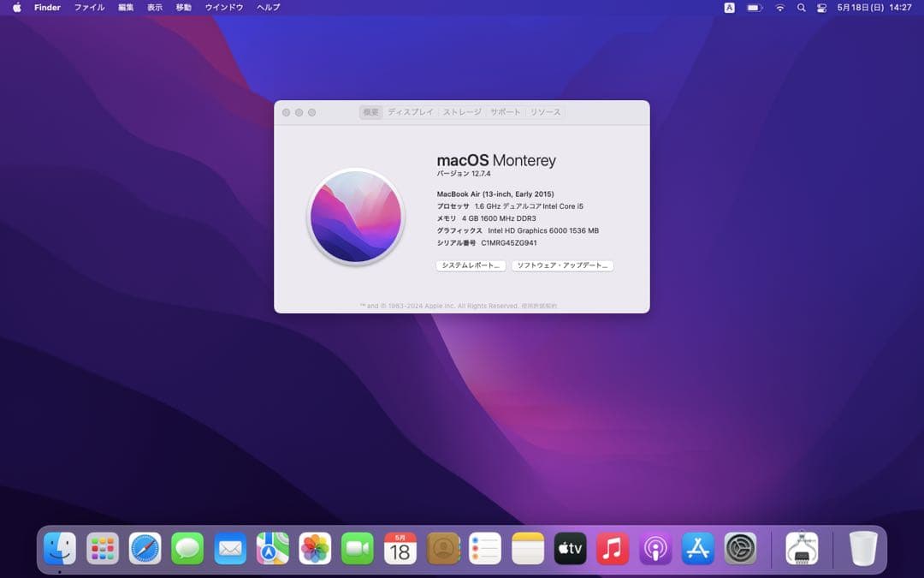Click MacBook Air (13-inch, Early 2015) text
The width and height of the screenshot is (924, 578).
(495, 194)
